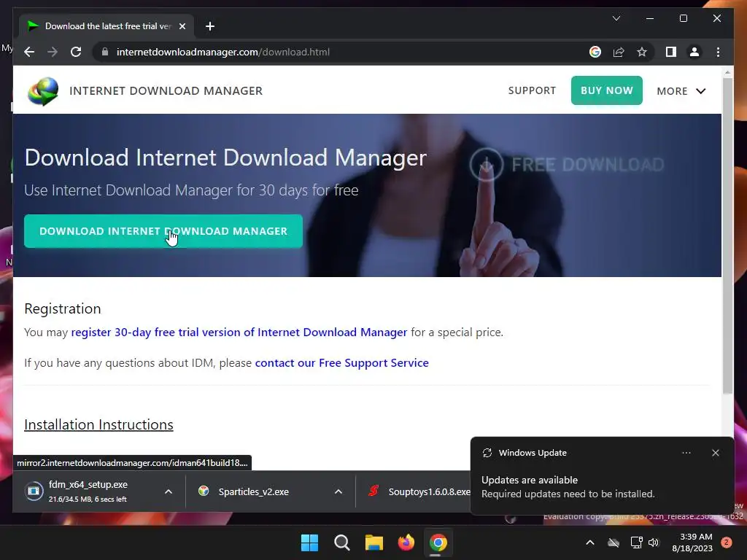Open tab search dropdown arrow
The width and height of the screenshot is (747, 560).
[x=616, y=18]
